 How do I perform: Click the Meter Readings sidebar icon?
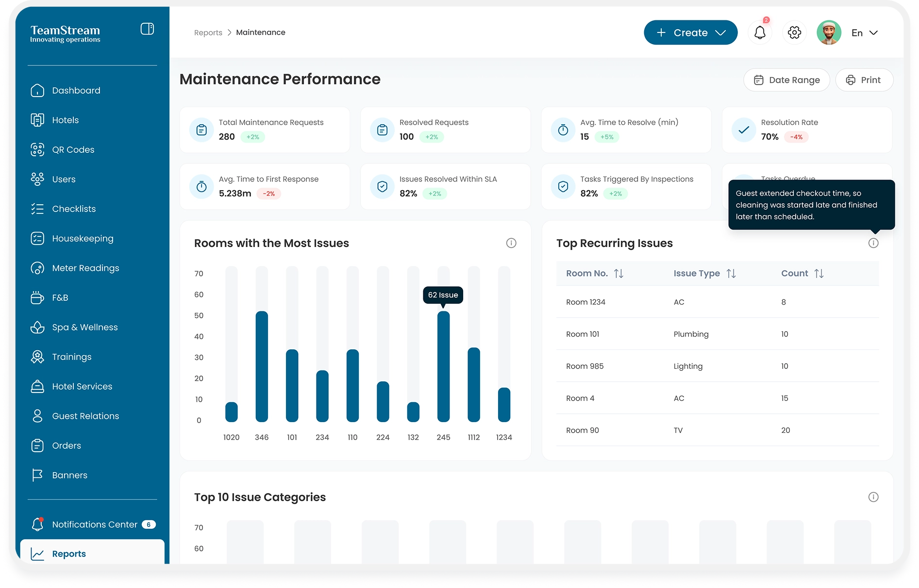[x=37, y=268]
